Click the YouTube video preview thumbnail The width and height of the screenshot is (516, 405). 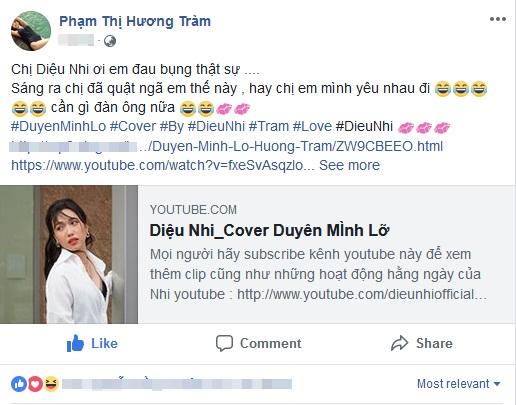(x=69, y=254)
